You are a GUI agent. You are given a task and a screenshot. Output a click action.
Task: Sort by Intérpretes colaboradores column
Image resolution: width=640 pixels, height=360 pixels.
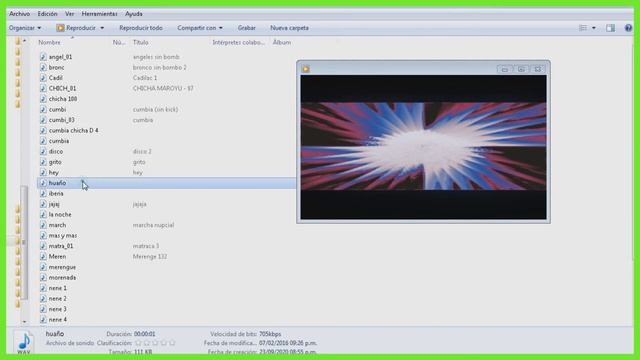(238, 42)
